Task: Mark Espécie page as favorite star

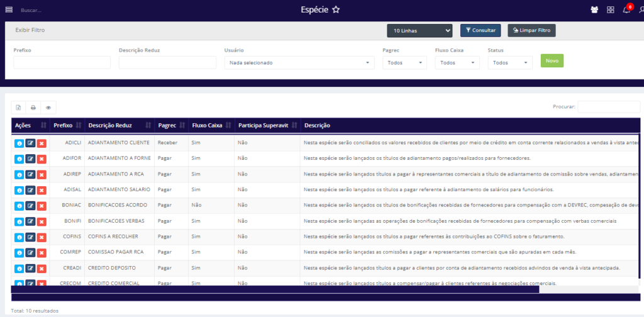Action: pyautogui.click(x=336, y=9)
